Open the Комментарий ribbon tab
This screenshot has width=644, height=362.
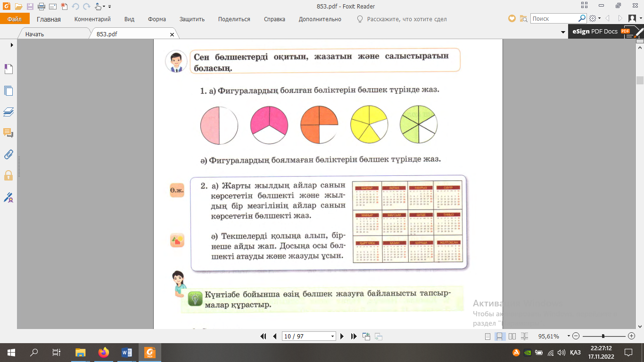[x=92, y=19]
